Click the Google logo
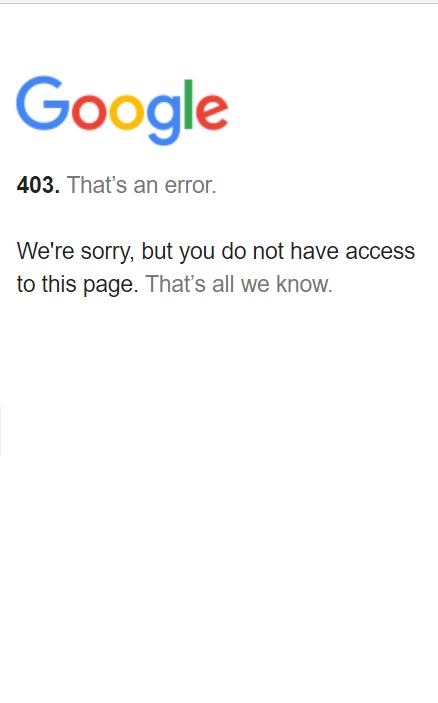This screenshot has height=703, width=438. coord(122,110)
